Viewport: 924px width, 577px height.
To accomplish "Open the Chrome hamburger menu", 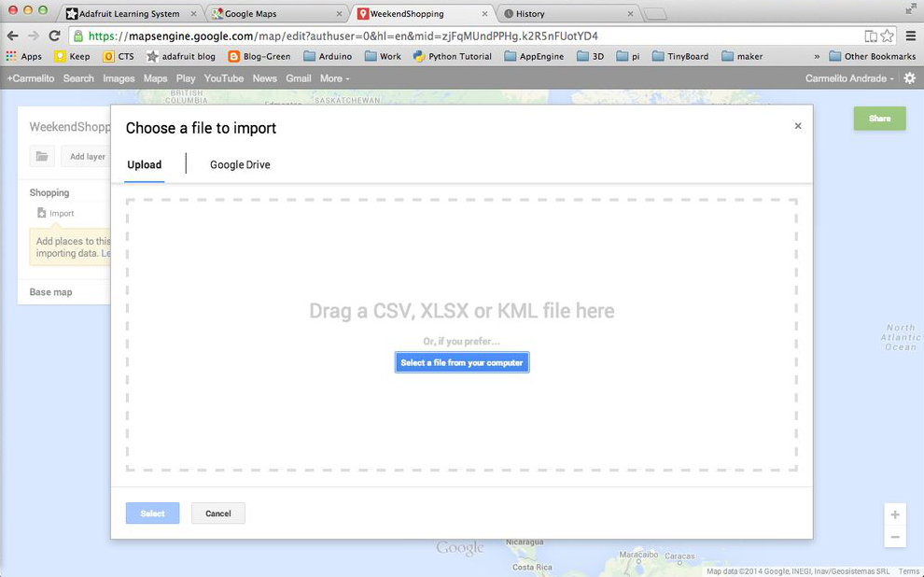I will pyautogui.click(x=910, y=36).
